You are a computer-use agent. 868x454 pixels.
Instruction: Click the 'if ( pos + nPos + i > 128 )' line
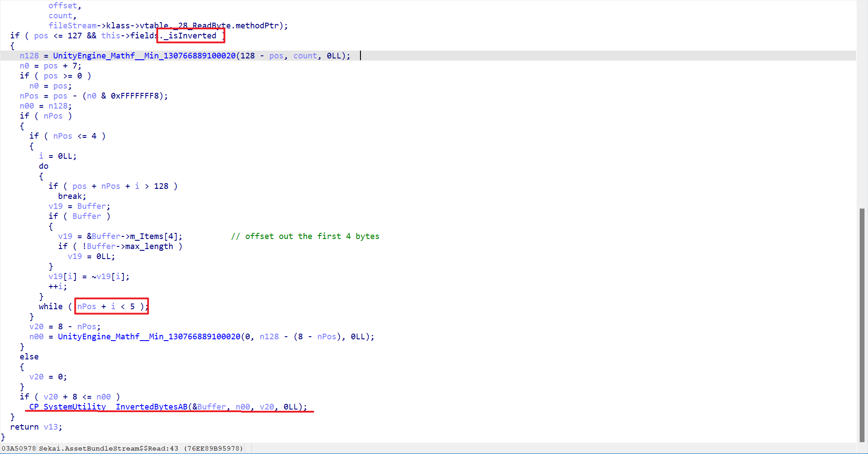(113, 186)
